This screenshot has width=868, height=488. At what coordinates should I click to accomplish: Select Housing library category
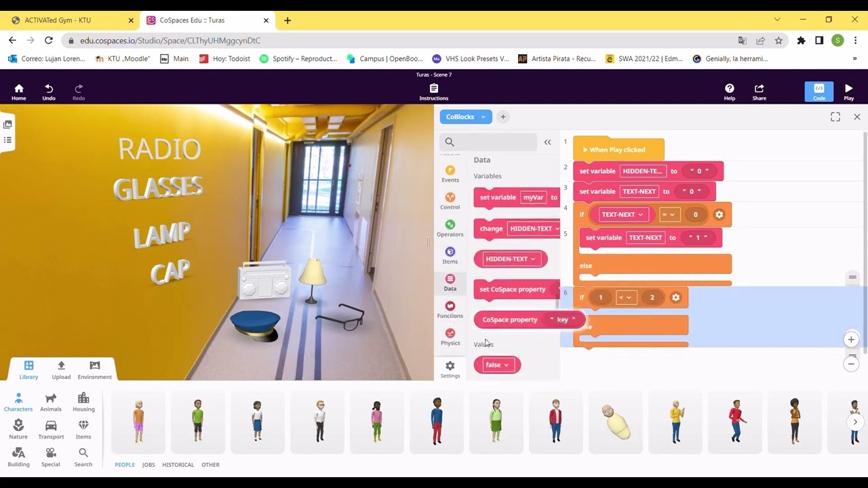pyautogui.click(x=83, y=403)
